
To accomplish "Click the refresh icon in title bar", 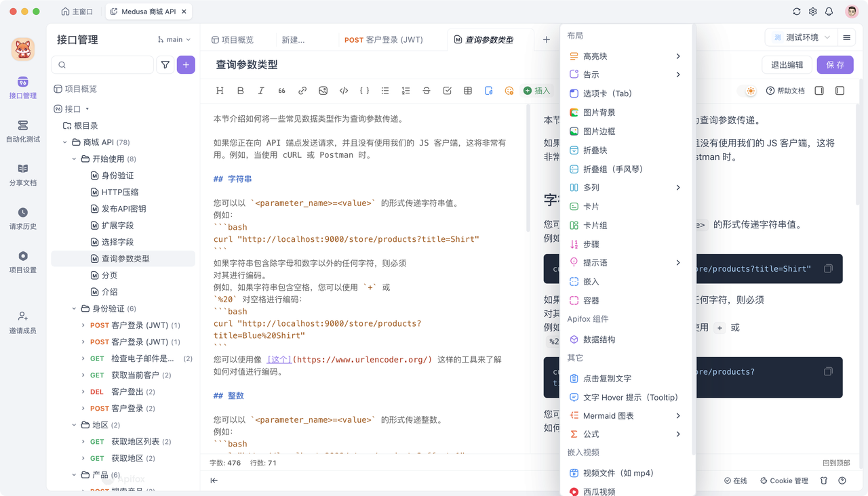I will (x=797, y=12).
